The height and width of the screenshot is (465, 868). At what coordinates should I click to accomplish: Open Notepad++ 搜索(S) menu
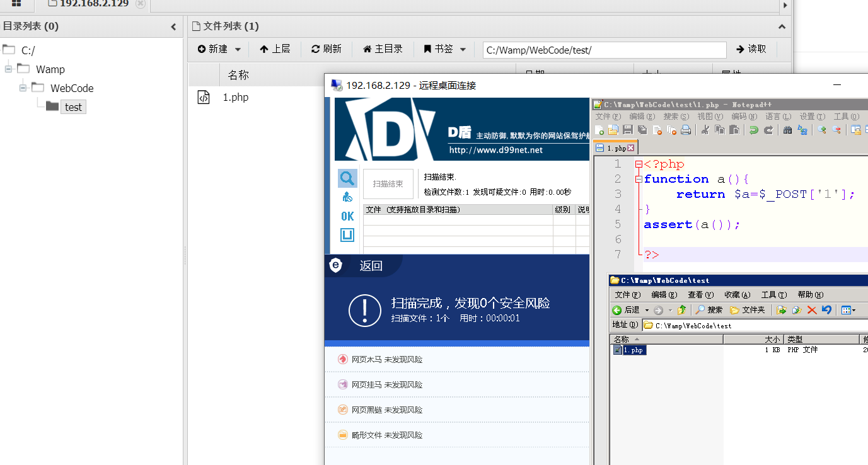tap(676, 117)
